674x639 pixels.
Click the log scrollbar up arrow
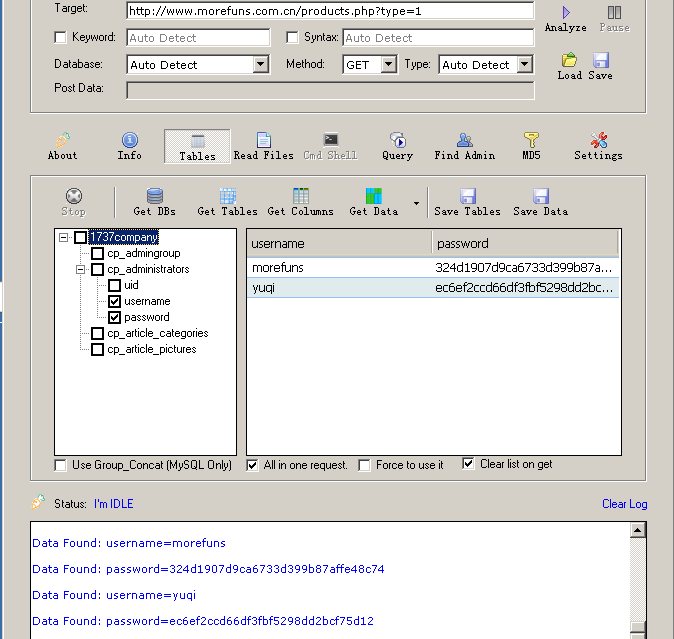[x=637, y=530]
